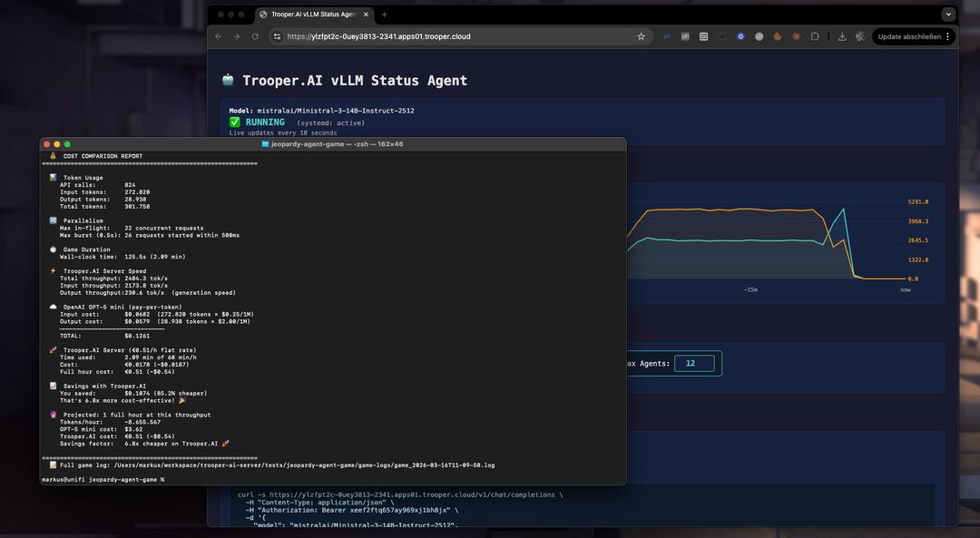The width and height of the screenshot is (980, 538).
Task: Open the Chrome three-dot menu
Action: [x=947, y=36]
